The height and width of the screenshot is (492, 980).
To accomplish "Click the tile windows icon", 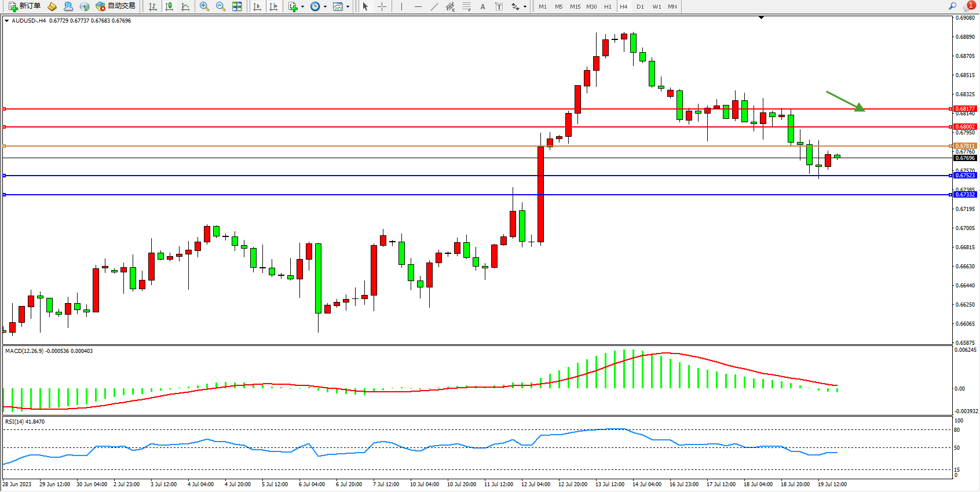I will [x=237, y=6].
